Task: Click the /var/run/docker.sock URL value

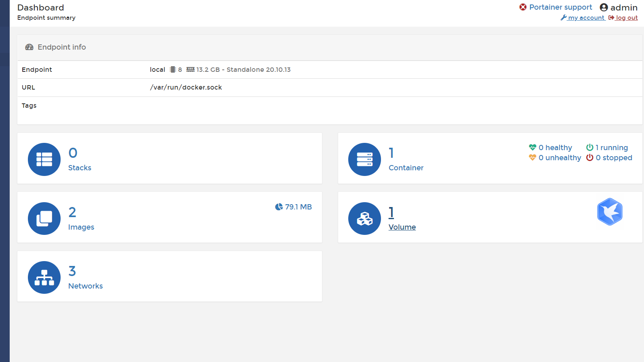Action: coord(186,88)
